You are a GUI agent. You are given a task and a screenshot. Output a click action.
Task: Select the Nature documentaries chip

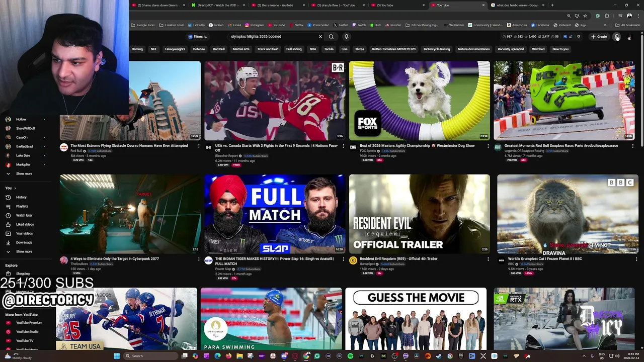pos(474,49)
